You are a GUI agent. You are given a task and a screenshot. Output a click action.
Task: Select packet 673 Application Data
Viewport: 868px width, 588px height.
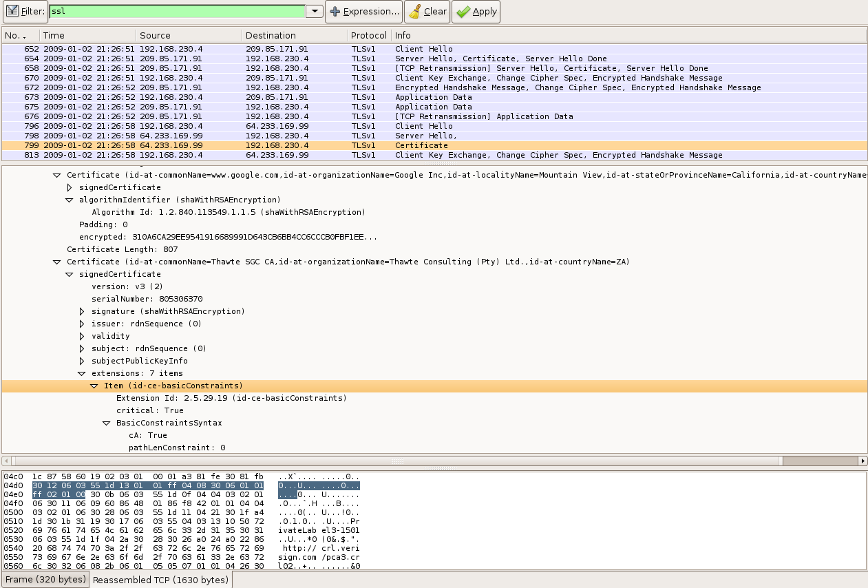(x=434, y=97)
